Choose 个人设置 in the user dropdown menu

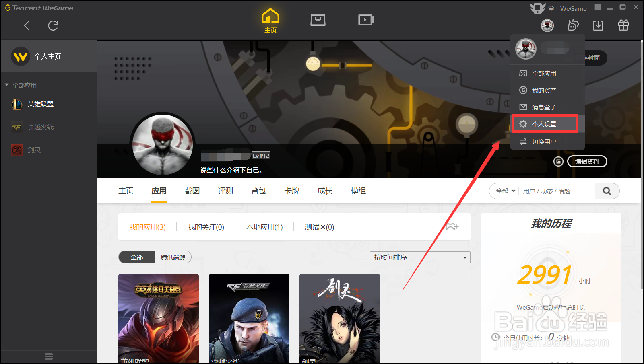tap(545, 124)
